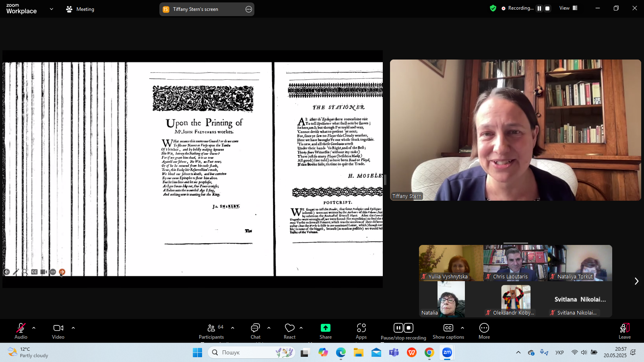Open the Participants list
Viewport: 644px width, 362px height.
(211, 331)
